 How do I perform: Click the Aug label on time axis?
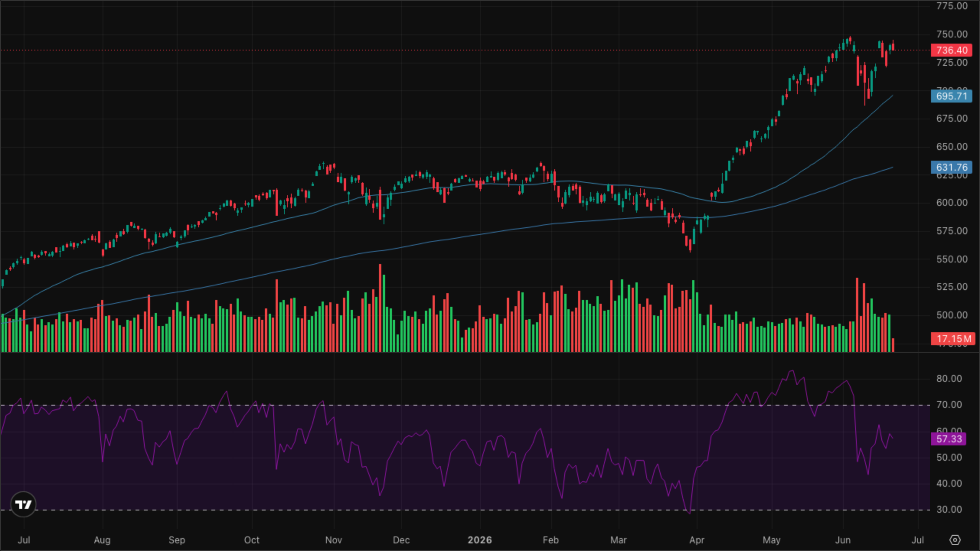pyautogui.click(x=102, y=540)
